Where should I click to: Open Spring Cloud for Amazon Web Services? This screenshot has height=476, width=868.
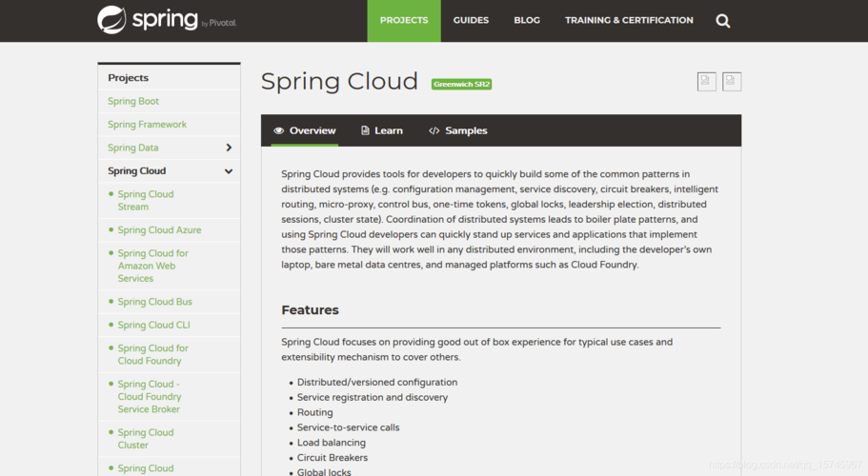(152, 266)
